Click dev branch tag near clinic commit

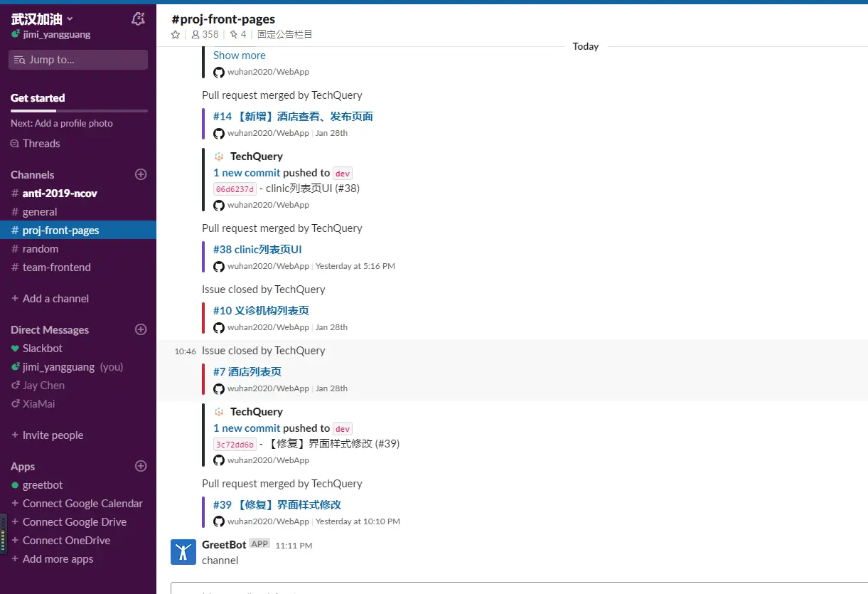click(343, 173)
